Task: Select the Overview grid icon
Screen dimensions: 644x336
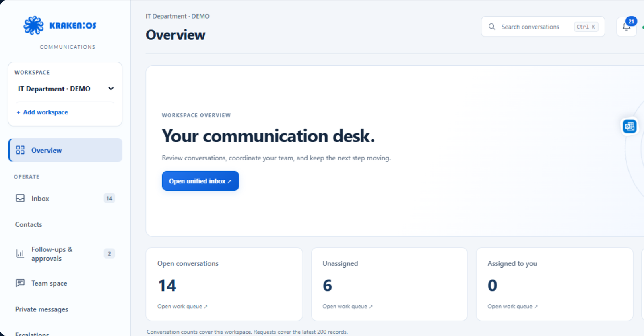Action: point(20,150)
